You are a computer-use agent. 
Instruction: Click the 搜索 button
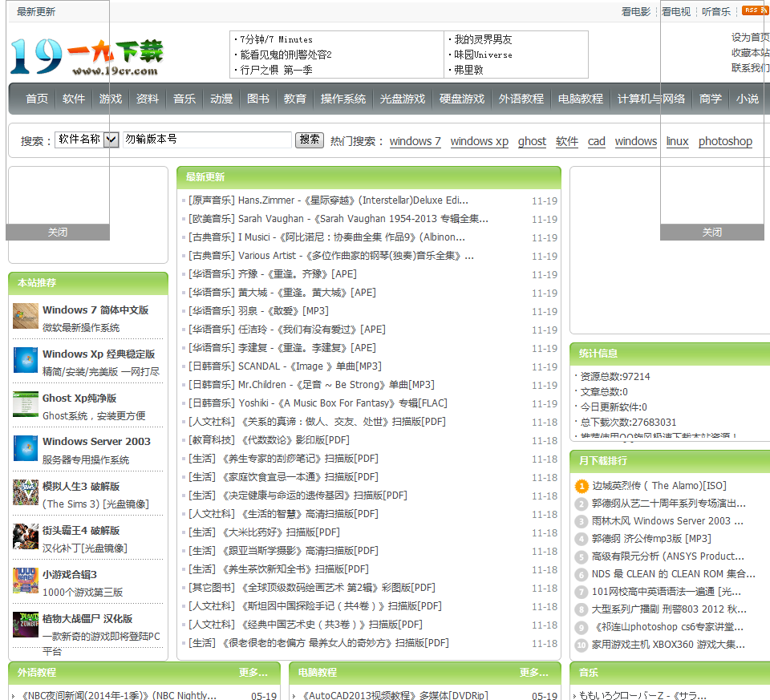310,140
